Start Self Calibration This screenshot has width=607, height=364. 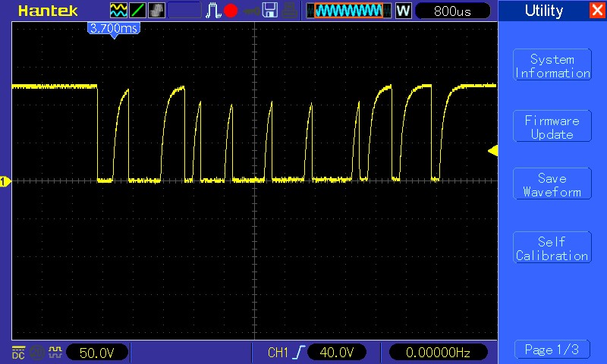click(x=552, y=247)
